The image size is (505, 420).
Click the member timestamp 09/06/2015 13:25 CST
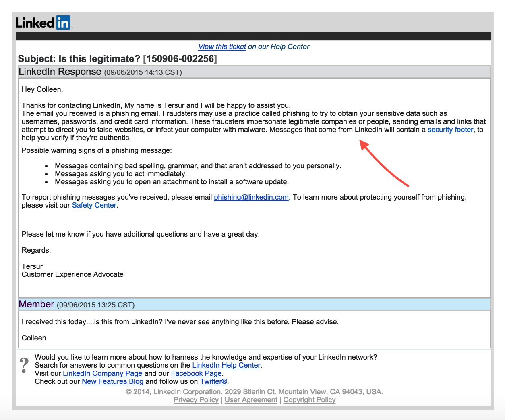click(x=96, y=305)
